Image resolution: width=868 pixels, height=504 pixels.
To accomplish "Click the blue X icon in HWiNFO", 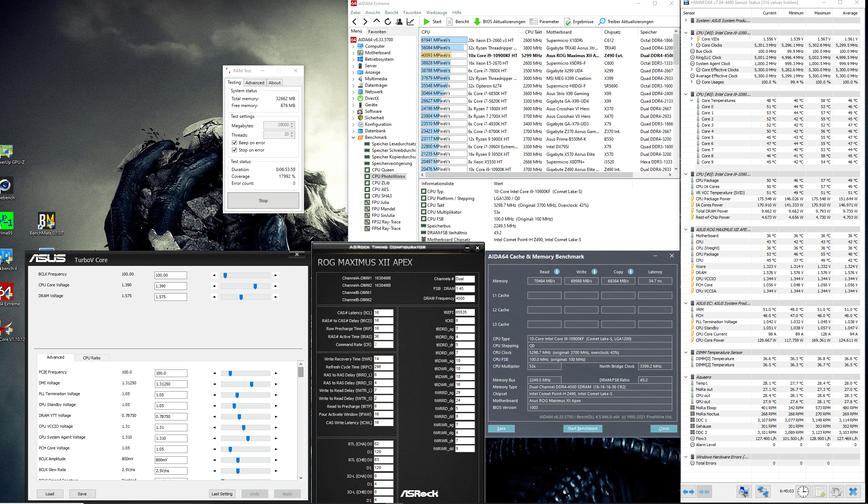I will 853,492.
